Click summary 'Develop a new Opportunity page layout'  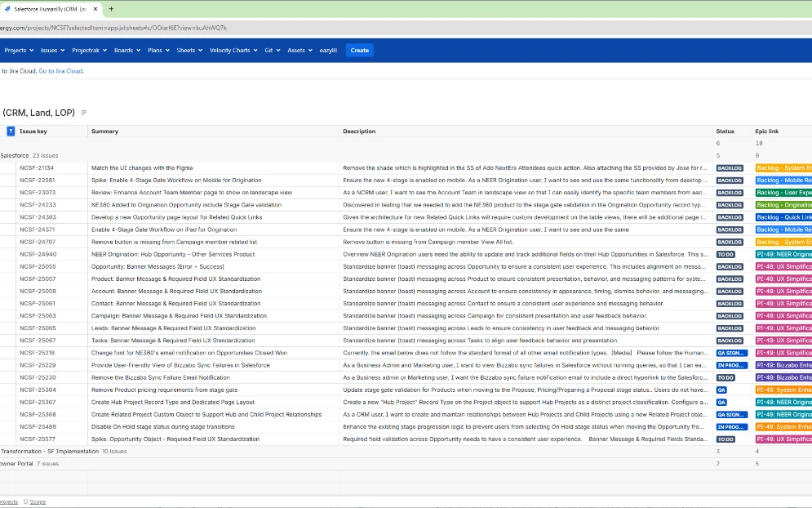click(176, 217)
